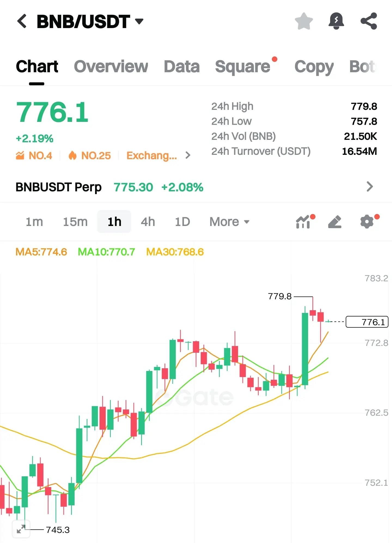This screenshot has height=543, width=392.
Task: Tap the 24h Low value 757.8
Action: tap(364, 121)
